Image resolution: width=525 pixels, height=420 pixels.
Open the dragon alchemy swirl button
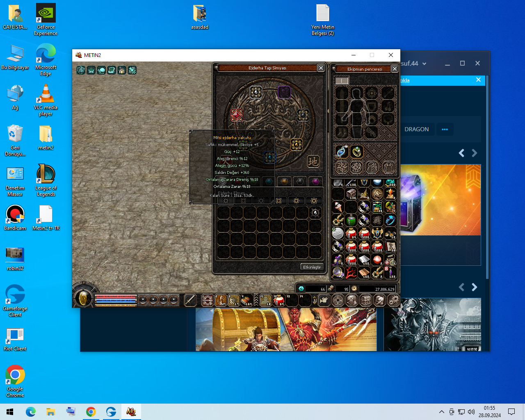coord(342,167)
